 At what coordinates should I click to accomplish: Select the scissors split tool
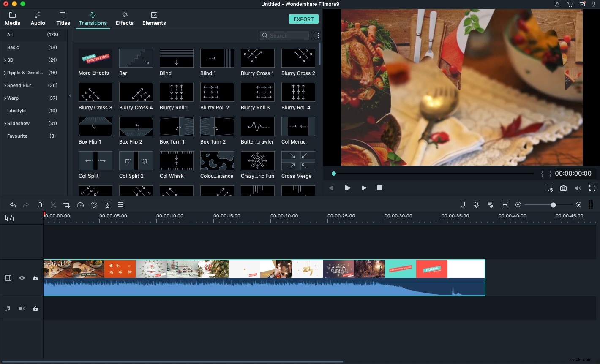point(53,204)
